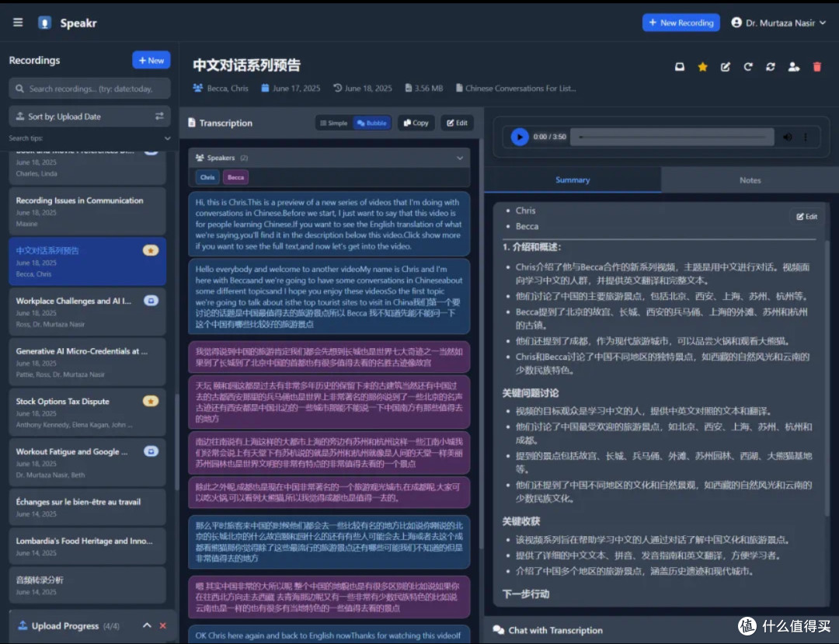Click the New button in Recordings sidebar
The height and width of the screenshot is (644, 839).
point(151,61)
